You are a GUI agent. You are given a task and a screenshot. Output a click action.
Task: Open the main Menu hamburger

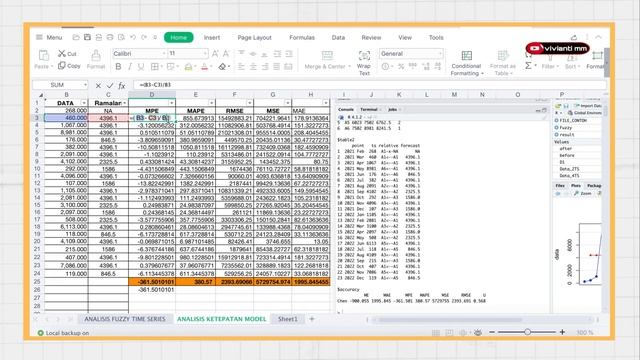[x=49, y=38]
